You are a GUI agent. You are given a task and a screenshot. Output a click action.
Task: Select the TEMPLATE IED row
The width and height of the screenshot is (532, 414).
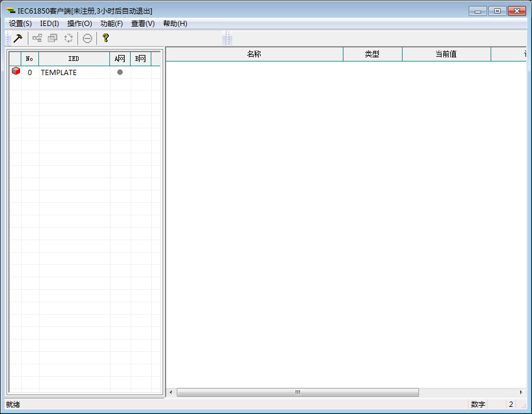85,72
